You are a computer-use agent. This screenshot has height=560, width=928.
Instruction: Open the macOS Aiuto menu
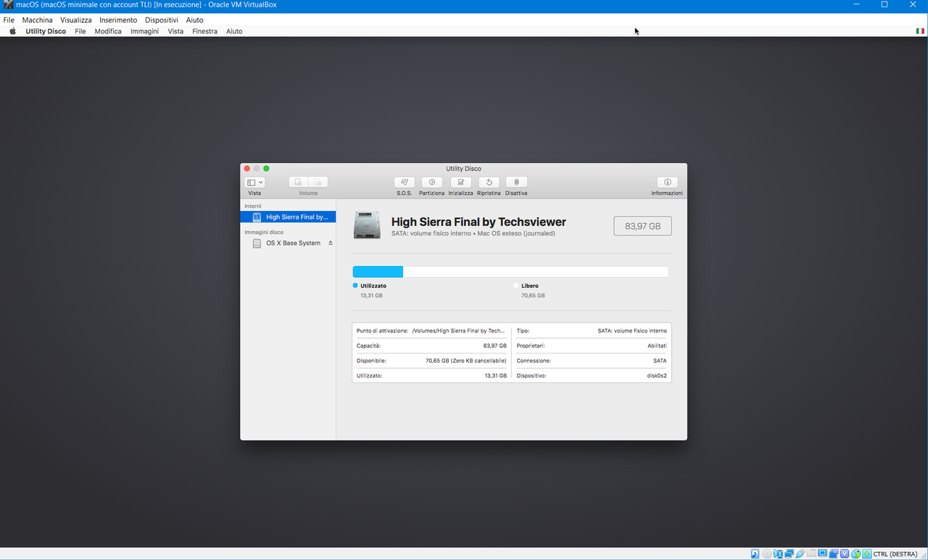(234, 31)
